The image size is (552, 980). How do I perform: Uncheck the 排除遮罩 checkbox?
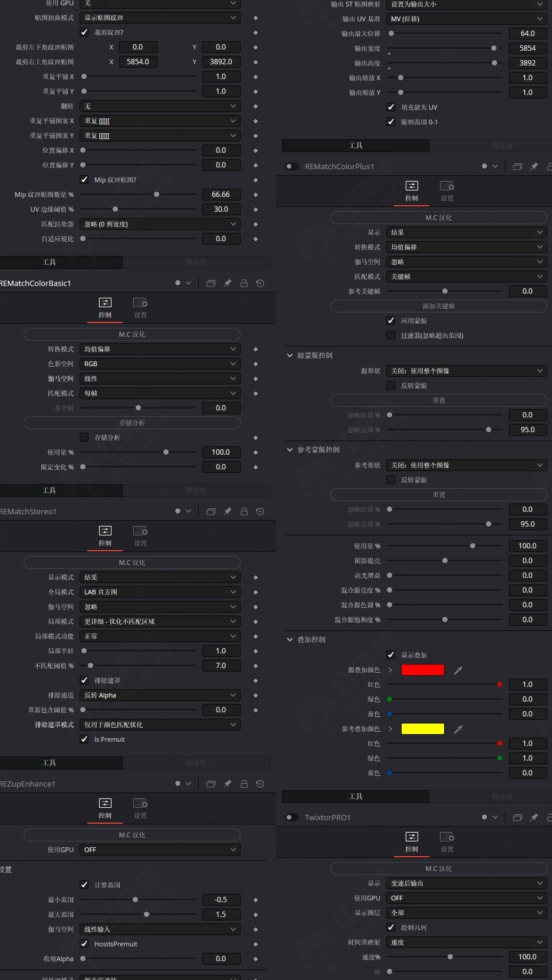tap(84, 680)
